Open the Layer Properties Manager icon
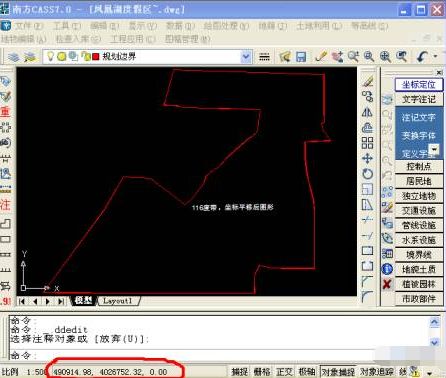Viewport: 446px width, 378px height. point(14,57)
